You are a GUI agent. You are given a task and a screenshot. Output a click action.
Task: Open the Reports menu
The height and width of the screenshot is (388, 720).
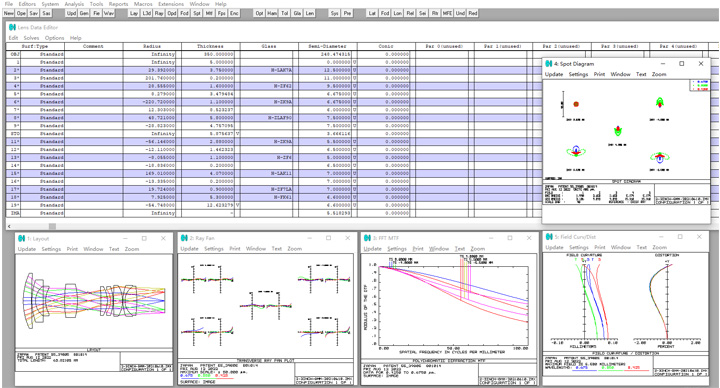click(118, 4)
